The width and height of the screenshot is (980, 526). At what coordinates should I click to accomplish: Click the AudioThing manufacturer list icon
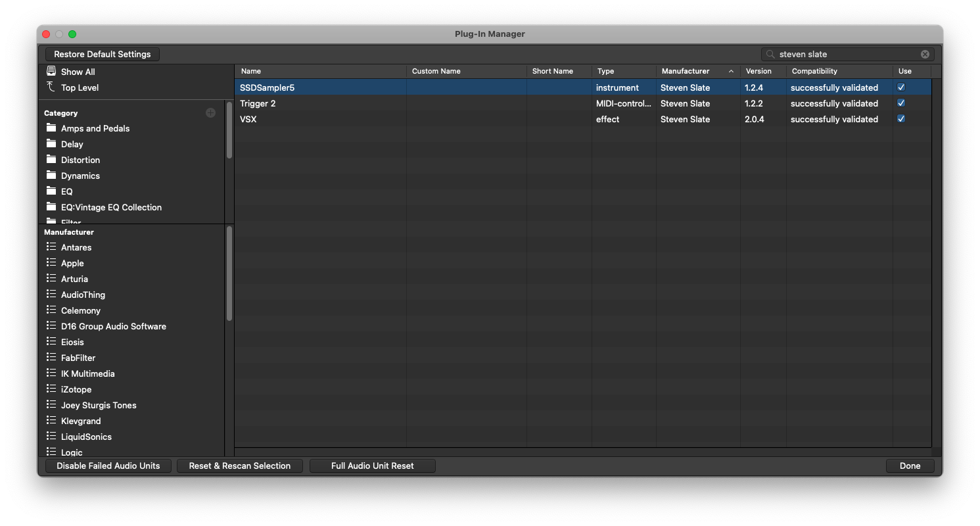[51, 294]
